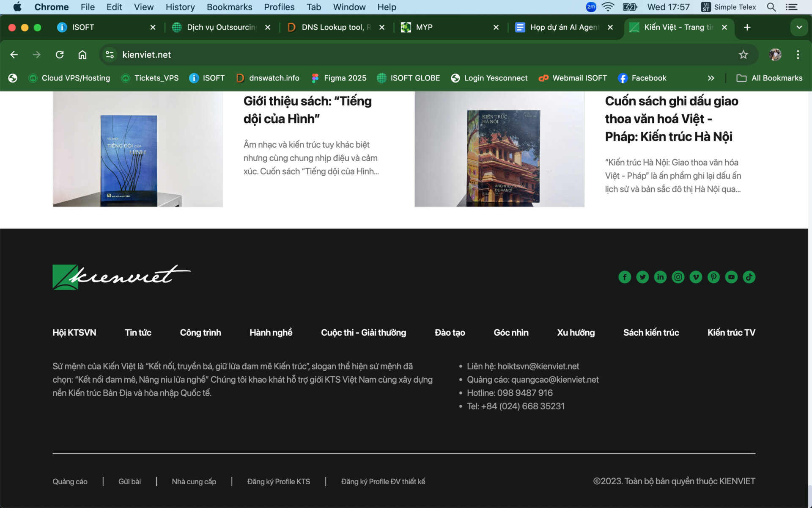The image size is (812, 508).
Task: Open the LinkedIn icon in footer
Action: click(x=660, y=277)
